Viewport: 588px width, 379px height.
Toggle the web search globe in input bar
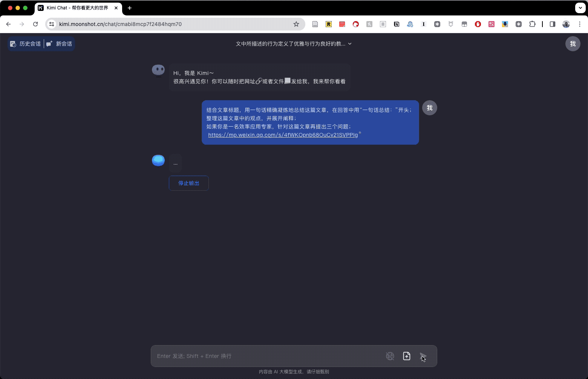[390, 356]
